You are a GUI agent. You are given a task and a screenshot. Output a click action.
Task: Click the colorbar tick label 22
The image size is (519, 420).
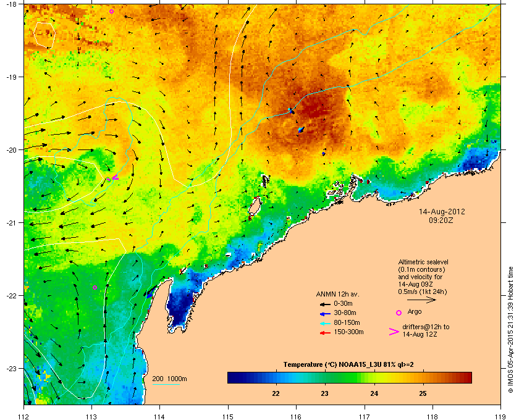click(276, 393)
